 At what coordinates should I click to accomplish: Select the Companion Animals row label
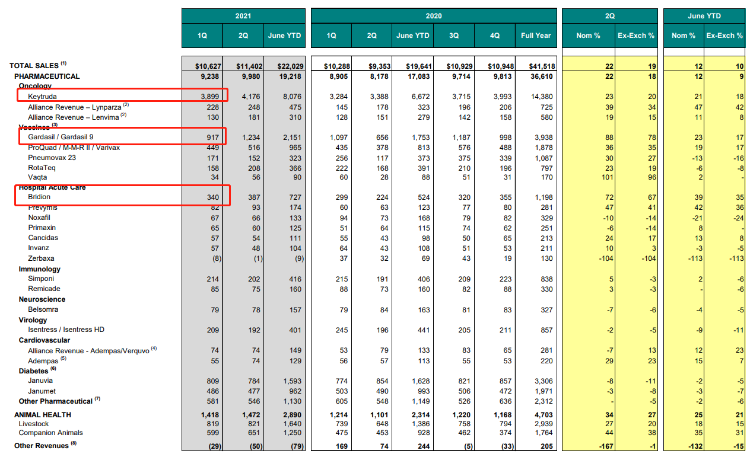pyautogui.click(x=51, y=433)
